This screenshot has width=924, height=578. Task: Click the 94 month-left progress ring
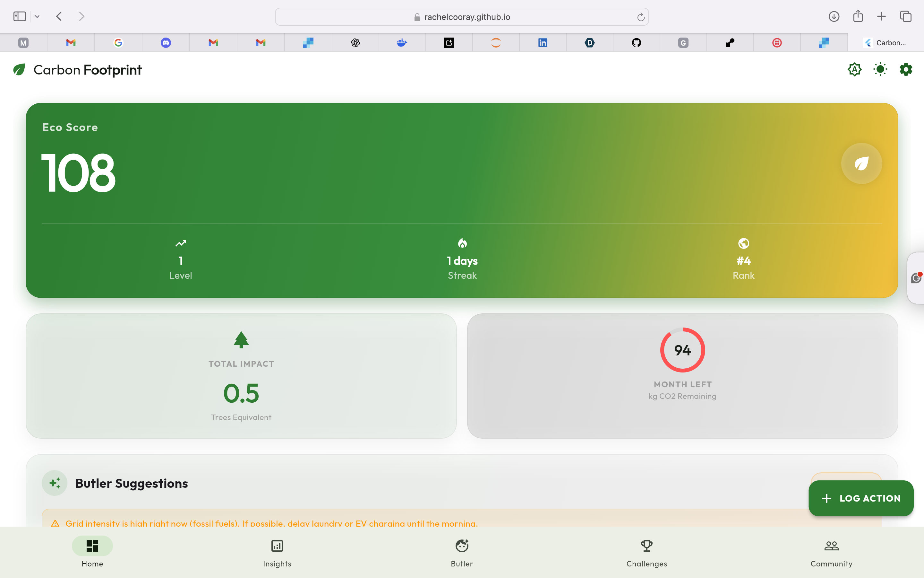click(x=682, y=350)
